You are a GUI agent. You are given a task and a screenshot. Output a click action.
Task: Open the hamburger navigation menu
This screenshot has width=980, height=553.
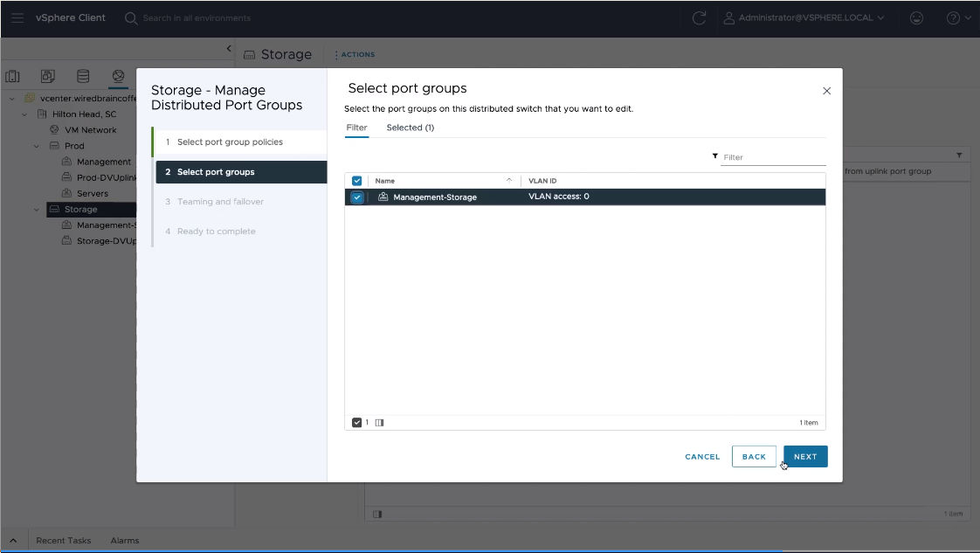17,18
